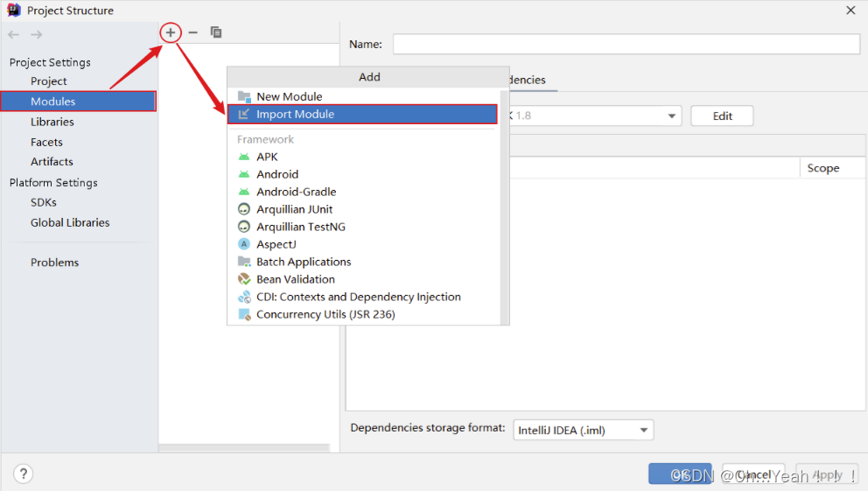Open Project settings in sidebar

tap(49, 81)
